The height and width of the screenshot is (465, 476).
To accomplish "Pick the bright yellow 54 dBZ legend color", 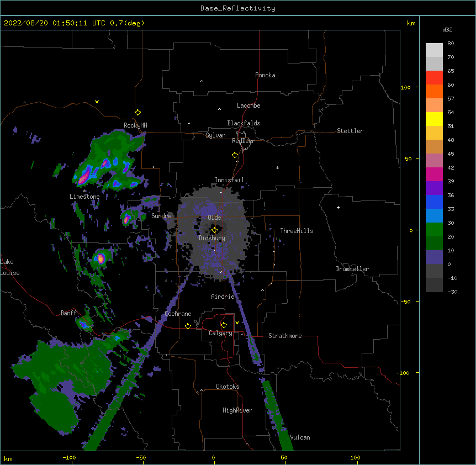I will 434,119.
